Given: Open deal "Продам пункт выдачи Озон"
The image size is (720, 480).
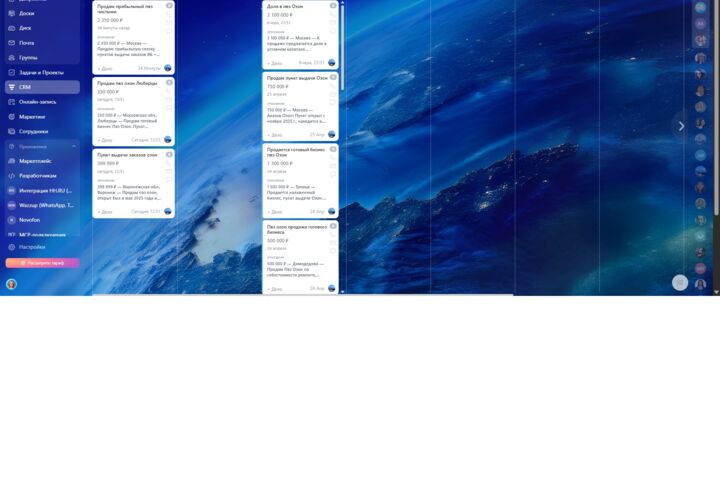Looking at the screenshot, I should [297, 79].
